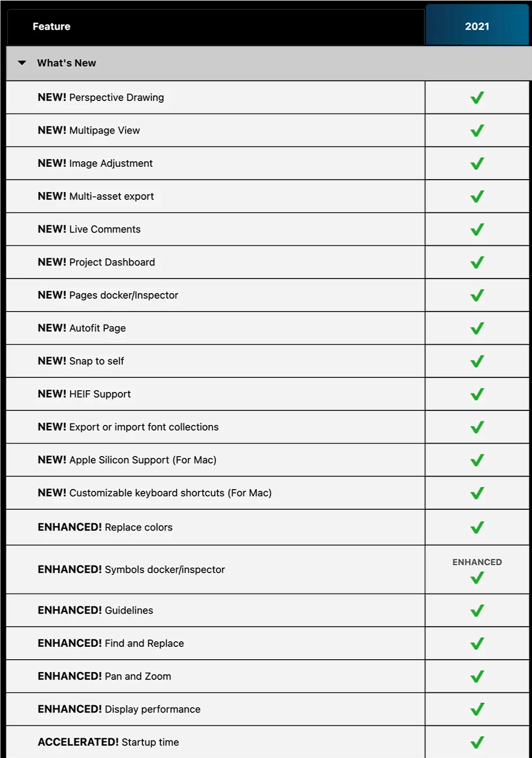
Task: Click the Project Dashboard checkmark
Action: [x=477, y=262]
